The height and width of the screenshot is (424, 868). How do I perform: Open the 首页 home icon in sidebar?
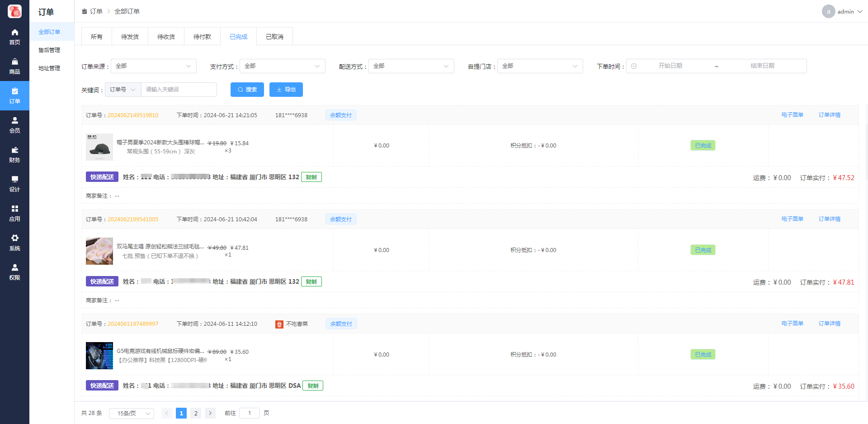[x=14, y=37]
